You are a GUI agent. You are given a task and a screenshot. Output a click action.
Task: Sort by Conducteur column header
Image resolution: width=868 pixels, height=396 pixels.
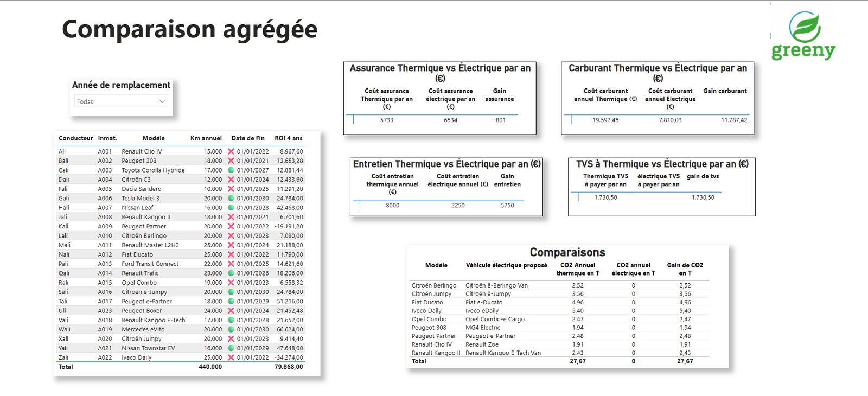pos(76,138)
